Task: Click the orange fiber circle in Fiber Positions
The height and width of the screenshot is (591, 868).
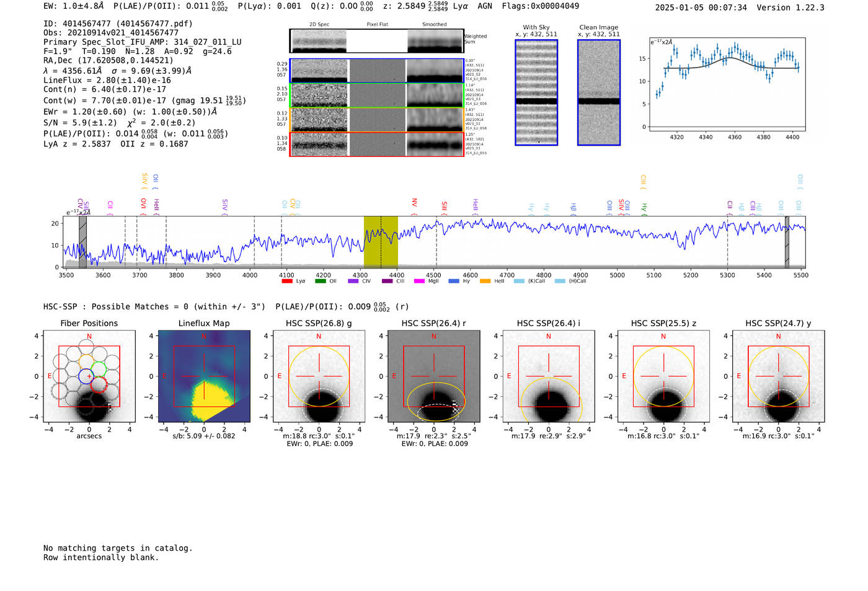Action: click(87, 362)
